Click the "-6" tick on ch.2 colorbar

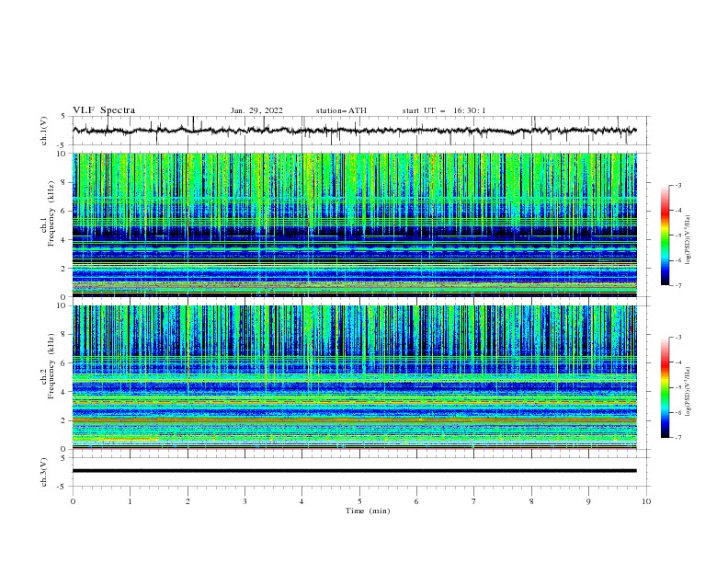click(x=677, y=412)
